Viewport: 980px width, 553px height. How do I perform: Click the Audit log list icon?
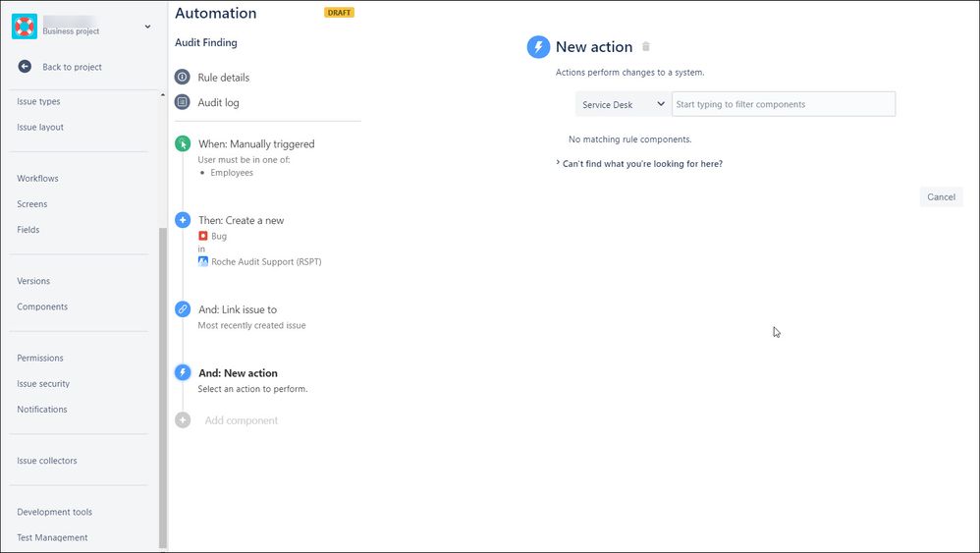(x=182, y=102)
